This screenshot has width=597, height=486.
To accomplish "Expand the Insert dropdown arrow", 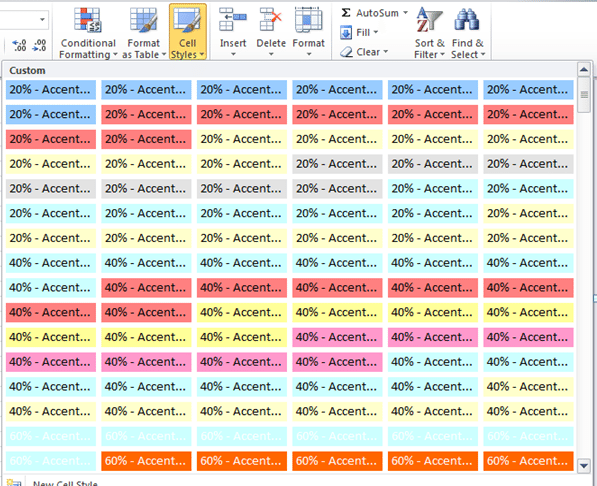I will [x=233, y=54].
